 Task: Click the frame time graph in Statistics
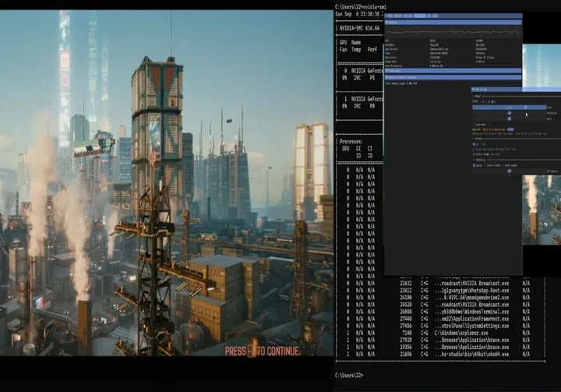pos(453,32)
